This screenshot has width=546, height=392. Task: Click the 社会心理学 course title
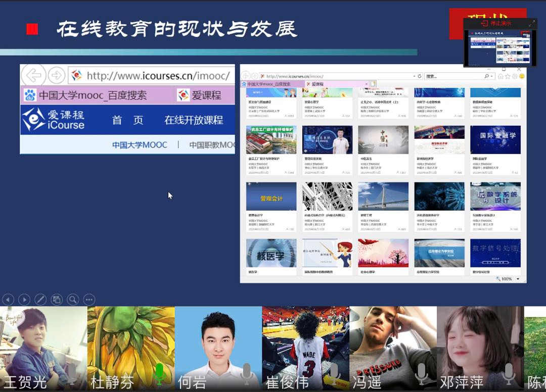(368, 272)
